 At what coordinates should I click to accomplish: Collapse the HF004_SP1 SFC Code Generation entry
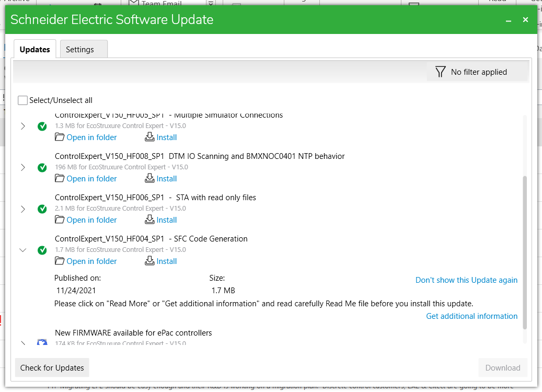pyautogui.click(x=23, y=250)
